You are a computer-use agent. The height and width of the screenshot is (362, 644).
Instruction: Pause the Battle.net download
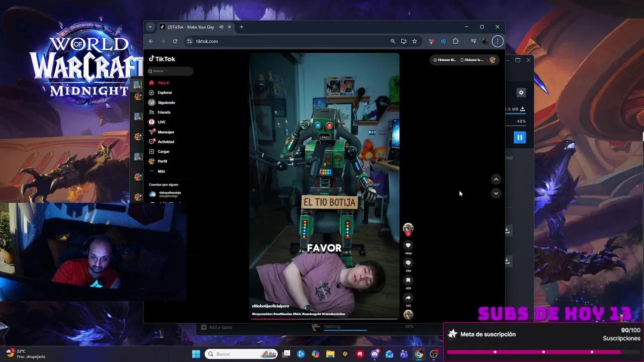[520, 137]
